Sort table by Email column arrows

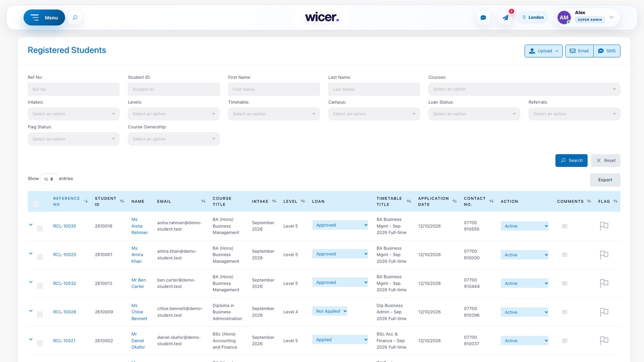point(203,201)
